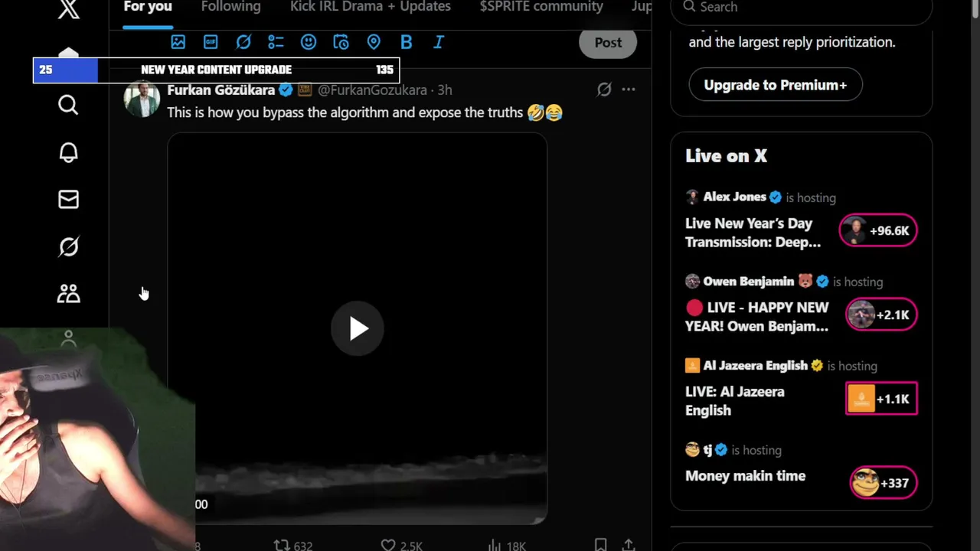Open $SPRITE community tab

541,7
